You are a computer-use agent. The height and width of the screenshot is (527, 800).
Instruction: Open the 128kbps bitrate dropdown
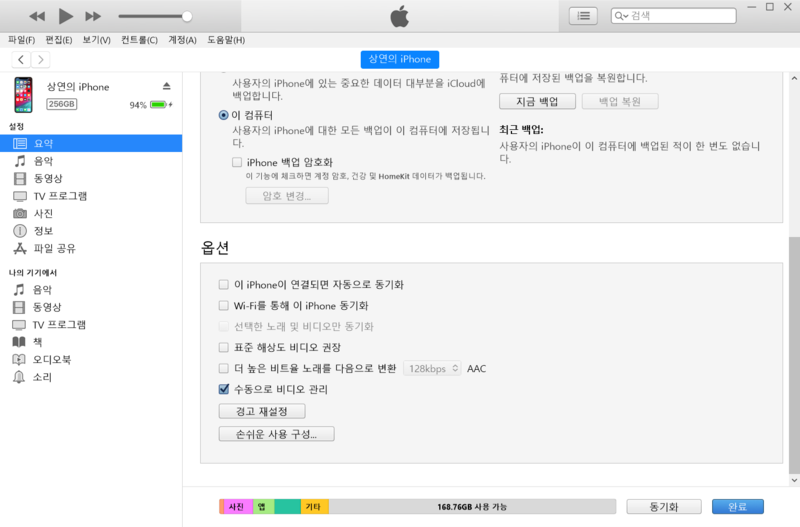coord(432,368)
